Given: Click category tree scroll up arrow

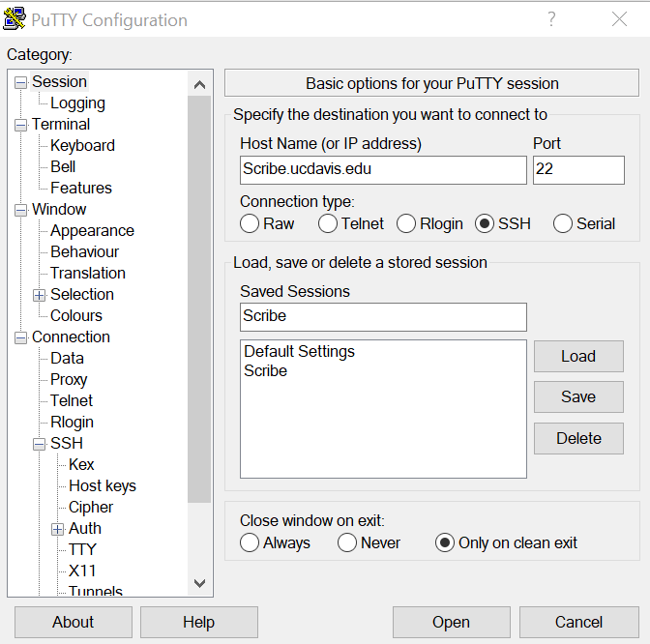Looking at the screenshot, I should [199, 85].
